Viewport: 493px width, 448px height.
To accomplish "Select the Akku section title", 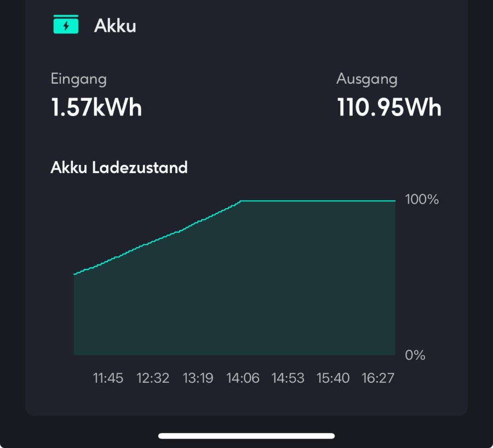I will pyautogui.click(x=115, y=25).
